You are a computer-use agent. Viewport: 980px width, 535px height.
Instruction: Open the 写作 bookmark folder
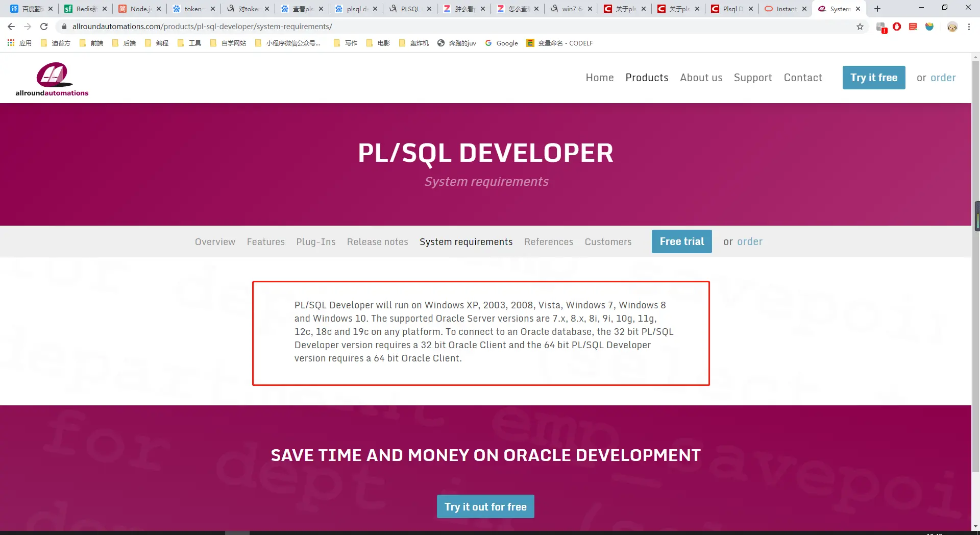[346, 43]
